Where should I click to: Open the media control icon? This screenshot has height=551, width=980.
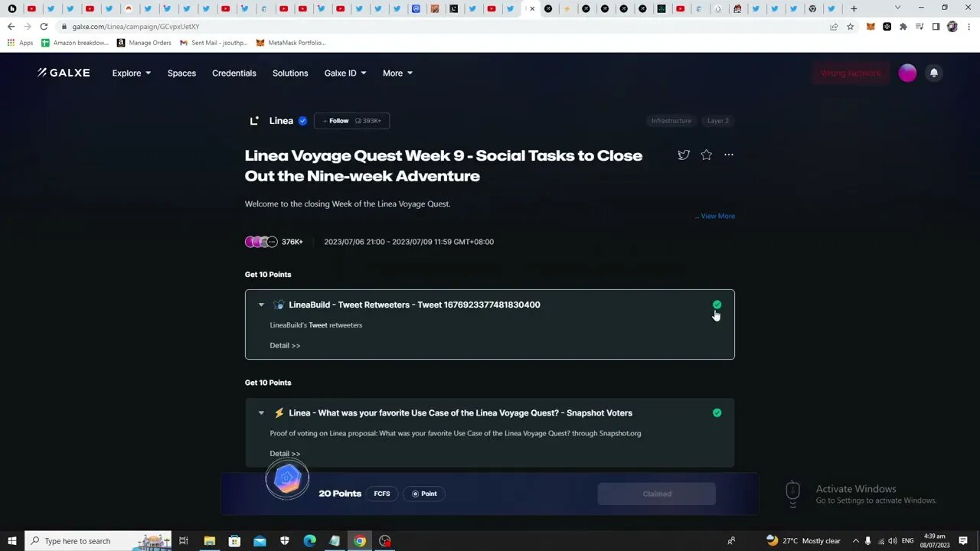tap(920, 26)
